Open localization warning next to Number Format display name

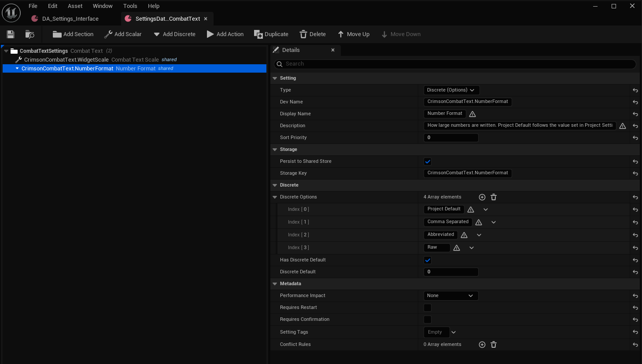[472, 114]
